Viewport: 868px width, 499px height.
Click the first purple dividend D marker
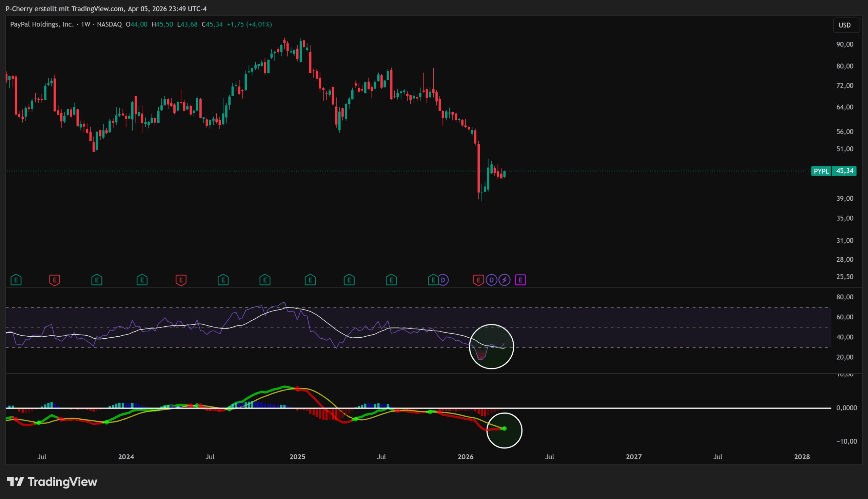(443, 280)
